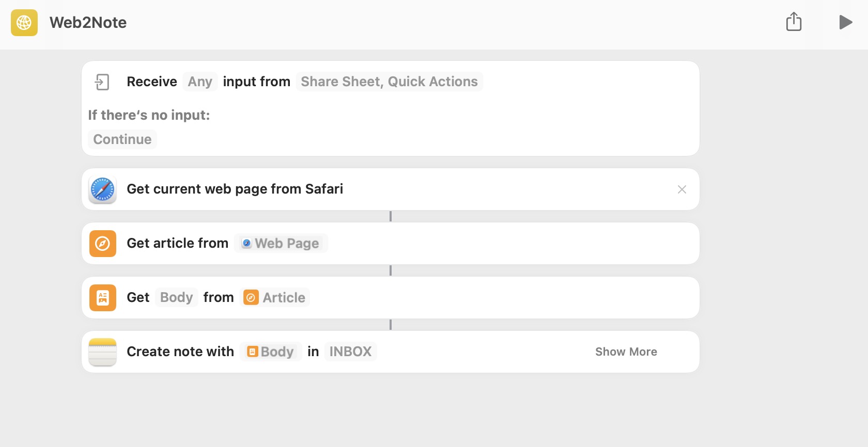
Task: Select the Web Page variable token
Action: pos(281,243)
